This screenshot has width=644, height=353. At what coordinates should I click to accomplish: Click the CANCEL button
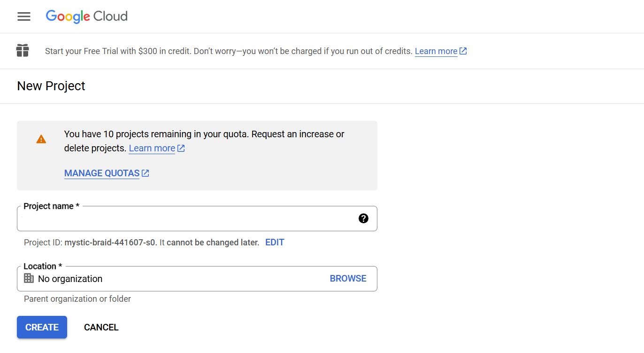click(x=101, y=327)
